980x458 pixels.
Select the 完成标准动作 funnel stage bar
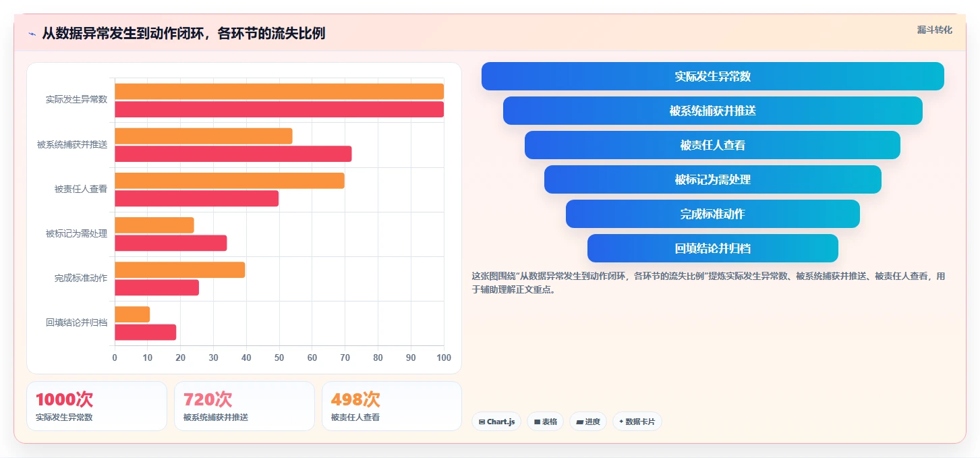(712, 214)
